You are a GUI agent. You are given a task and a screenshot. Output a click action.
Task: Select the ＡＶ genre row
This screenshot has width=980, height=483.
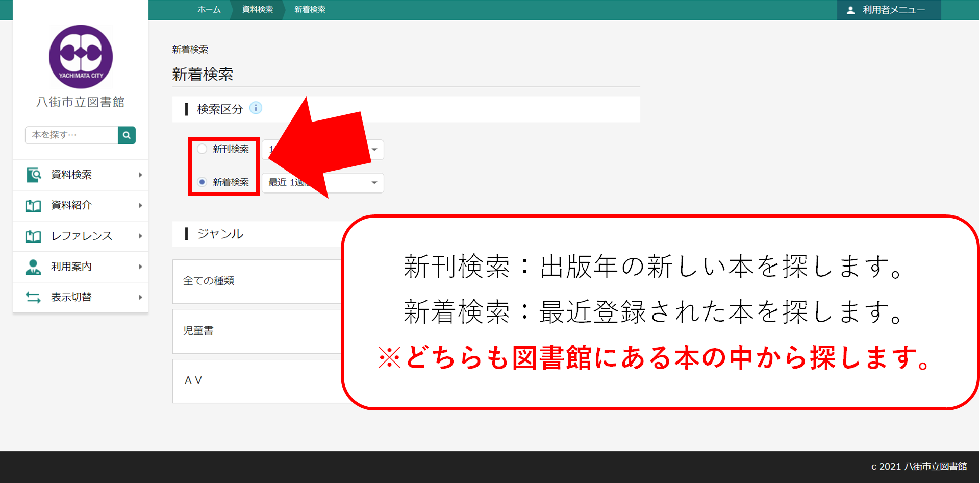[x=258, y=381]
